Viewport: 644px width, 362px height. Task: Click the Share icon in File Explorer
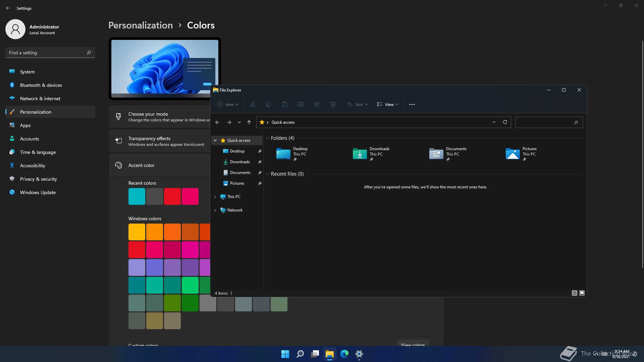click(317, 105)
